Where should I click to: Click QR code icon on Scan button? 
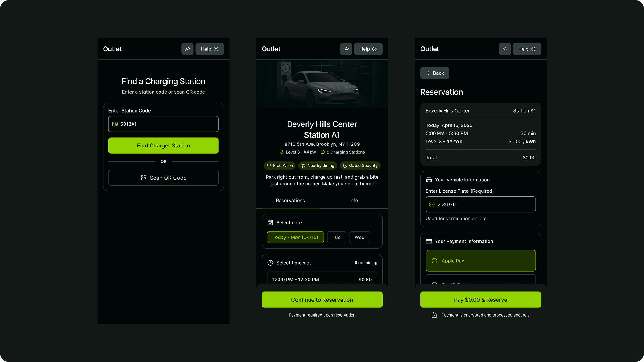tap(143, 178)
